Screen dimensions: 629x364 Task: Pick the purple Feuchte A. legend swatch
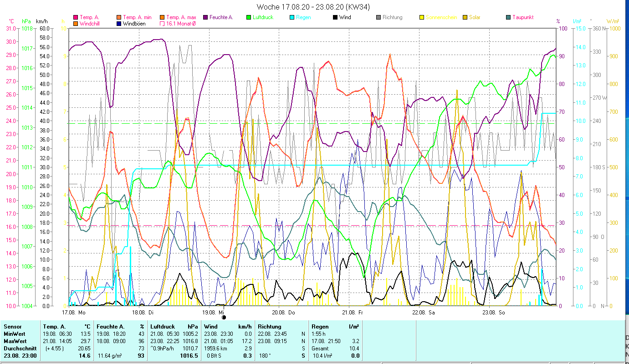[x=205, y=17]
